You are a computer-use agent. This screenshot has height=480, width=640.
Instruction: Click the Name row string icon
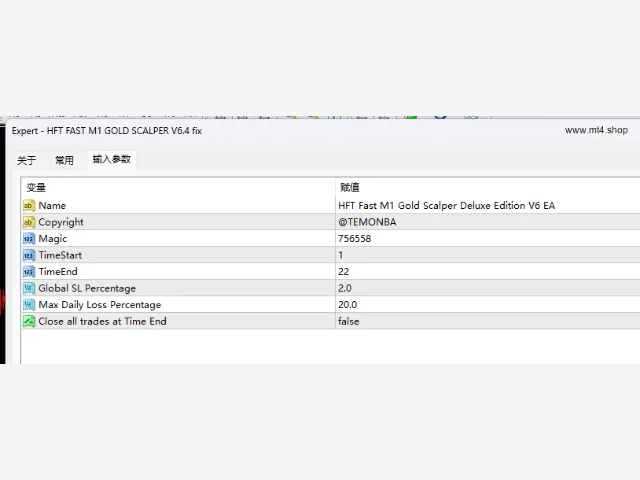click(29, 205)
